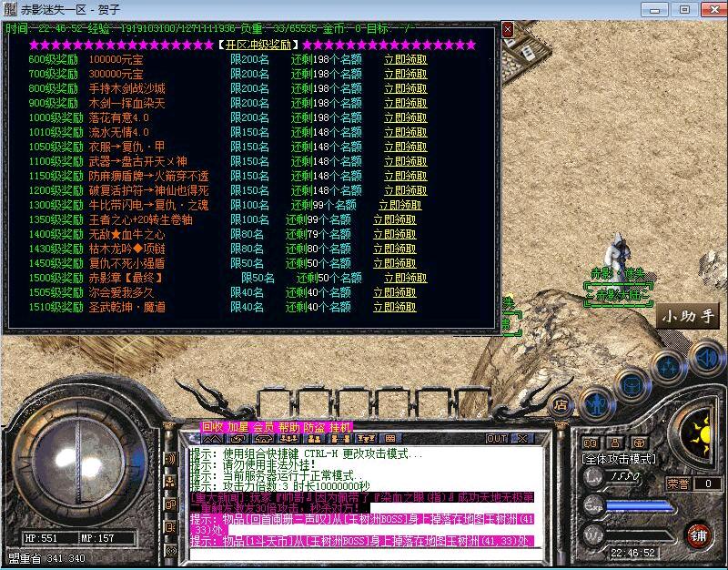
Task: Open the backpack bag round button
Action: pyautogui.click(x=632, y=384)
